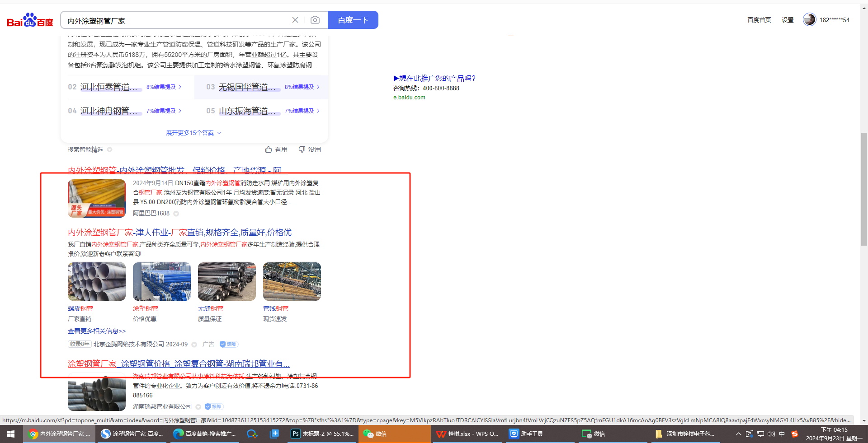Screen dimensions: 868x443
Task: Open the e.baidu.com link
Action: (x=409, y=97)
